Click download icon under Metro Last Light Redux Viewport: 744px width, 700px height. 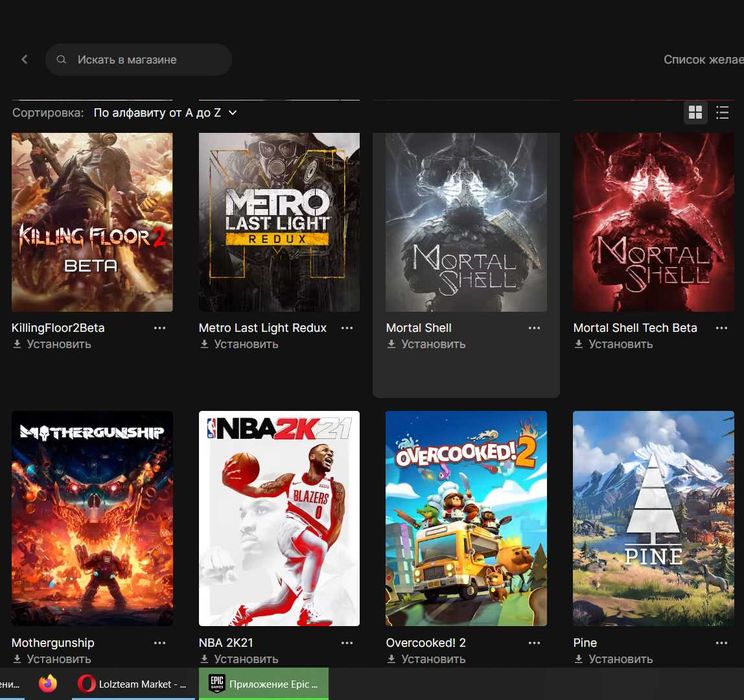click(x=204, y=344)
